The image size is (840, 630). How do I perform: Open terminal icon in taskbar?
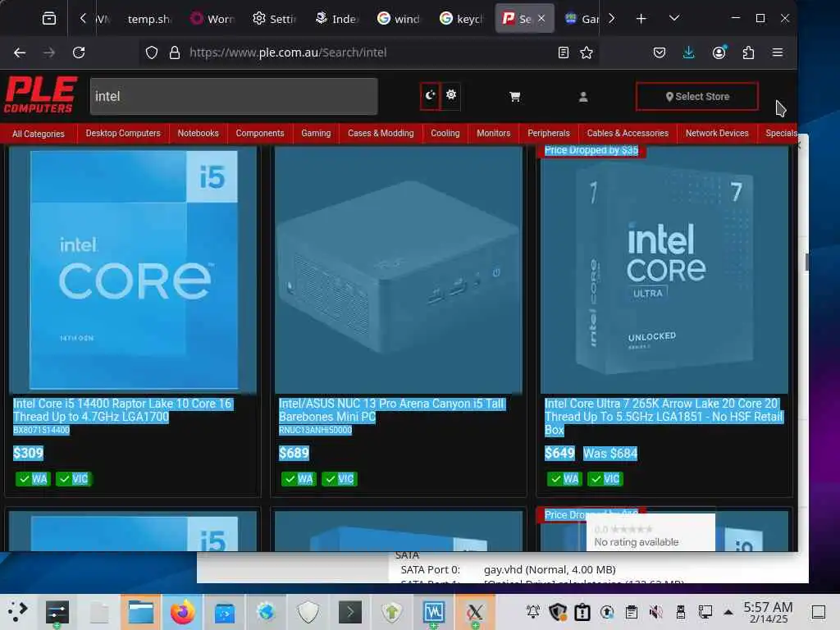point(349,612)
